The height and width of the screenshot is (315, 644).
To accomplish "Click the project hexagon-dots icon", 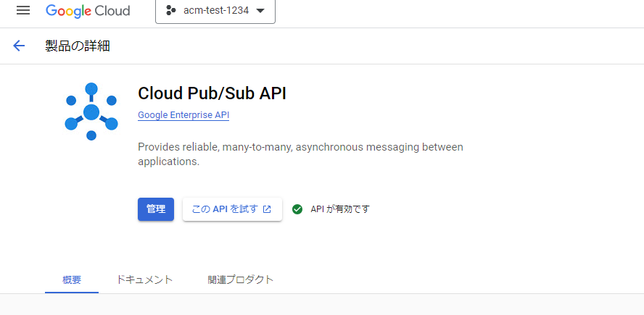I will click(x=171, y=11).
